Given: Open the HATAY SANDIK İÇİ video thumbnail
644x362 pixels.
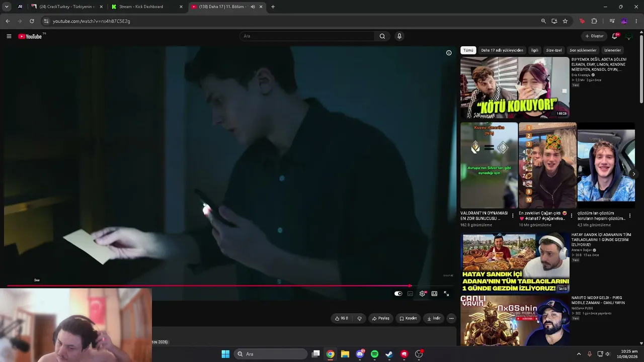Looking at the screenshot, I should [x=515, y=262].
